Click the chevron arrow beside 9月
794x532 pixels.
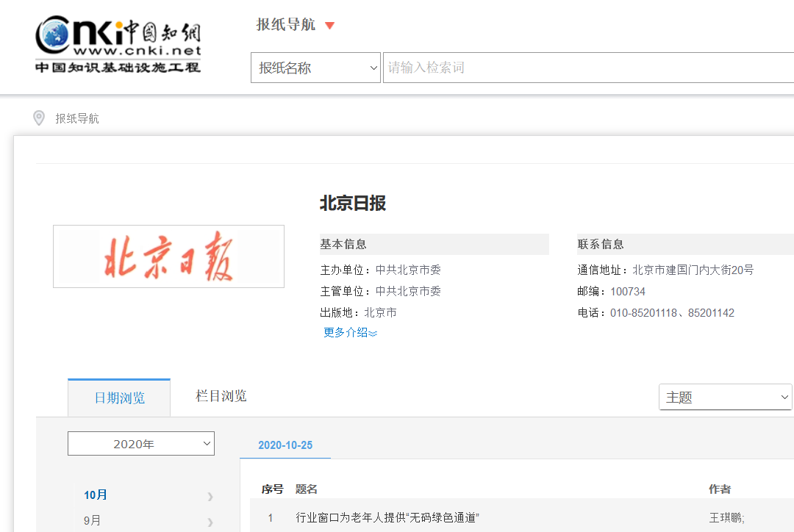point(210,522)
